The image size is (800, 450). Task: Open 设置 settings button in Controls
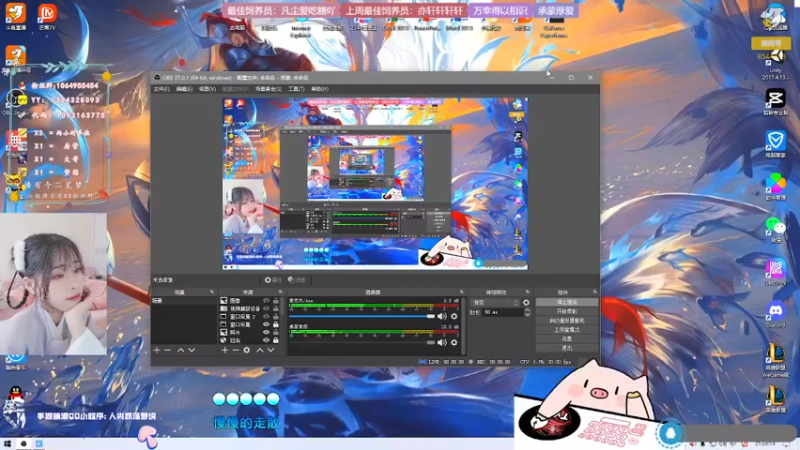[x=567, y=339]
